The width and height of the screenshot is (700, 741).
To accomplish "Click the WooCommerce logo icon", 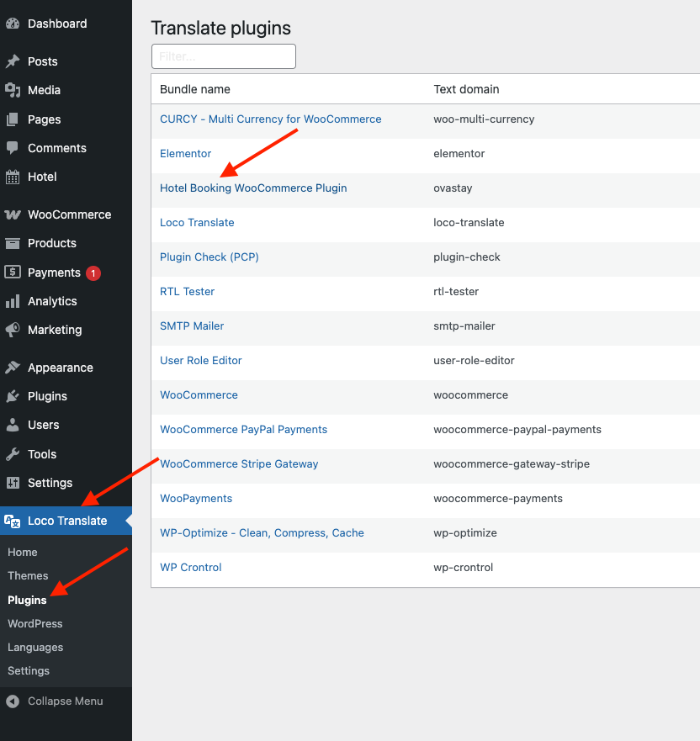I will click(13, 214).
